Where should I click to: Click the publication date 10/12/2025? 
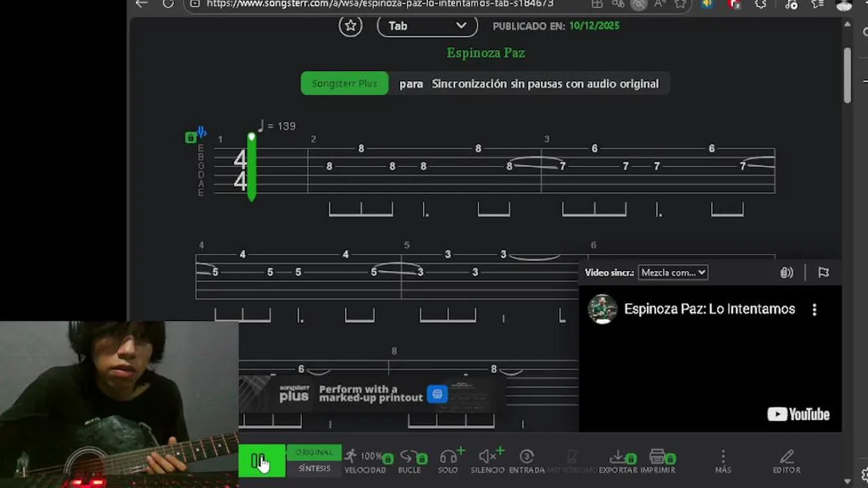(x=594, y=26)
